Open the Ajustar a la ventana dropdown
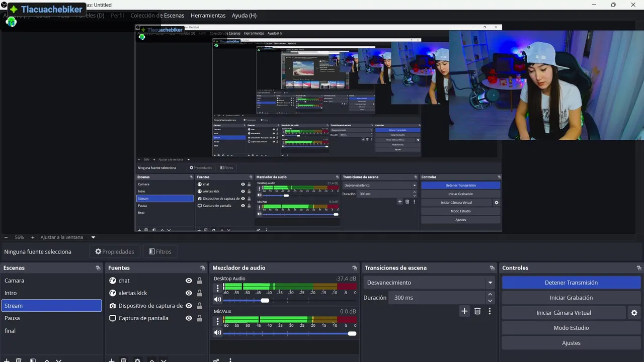Viewport: 644px width, 362px height. point(93,237)
